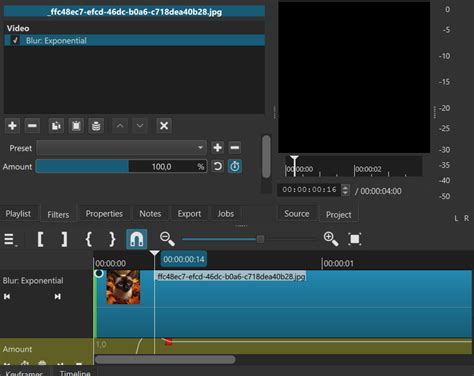Move the filter up in the list
The width and height of the screenshot is (474, 376).
click(x=120, y=126)
